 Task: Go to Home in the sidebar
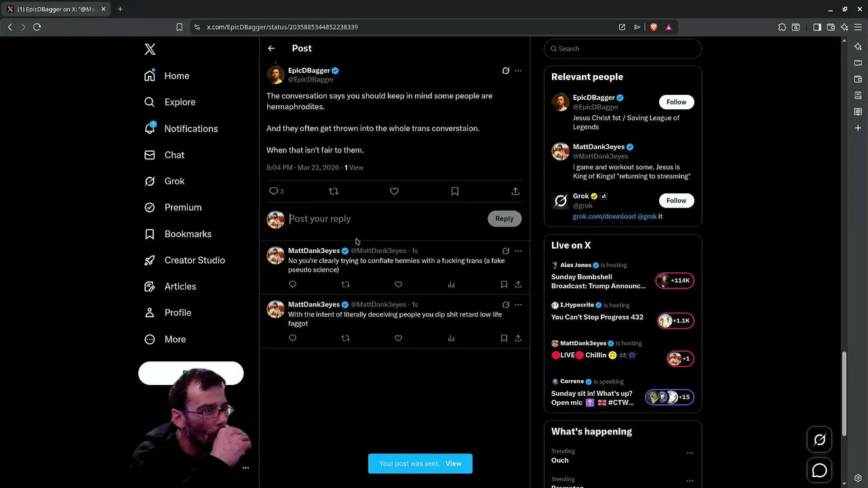[x=167, y=76]
